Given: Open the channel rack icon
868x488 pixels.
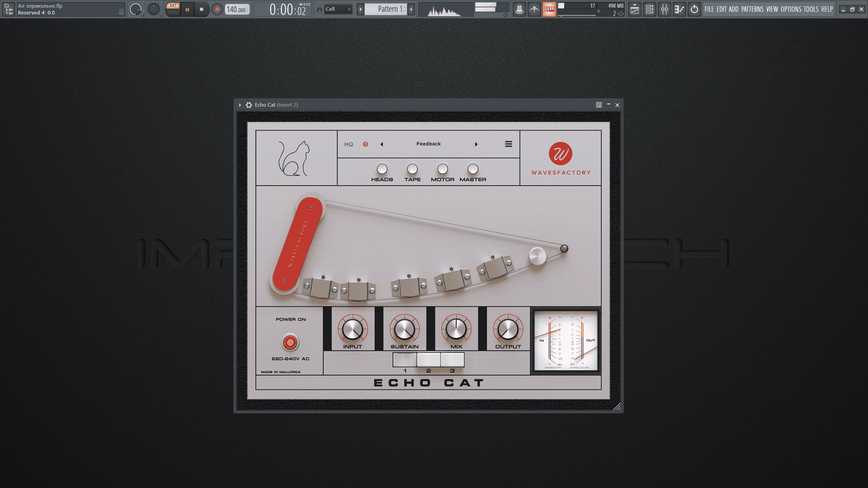Looking at the screenshot, I should pyautogui.click(x=650, y=9).
